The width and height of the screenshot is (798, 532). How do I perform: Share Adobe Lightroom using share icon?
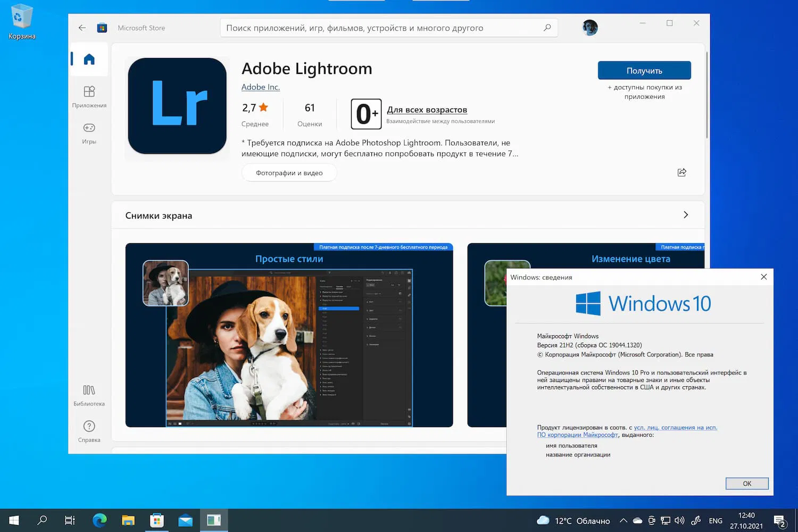(x=682, y=172)
